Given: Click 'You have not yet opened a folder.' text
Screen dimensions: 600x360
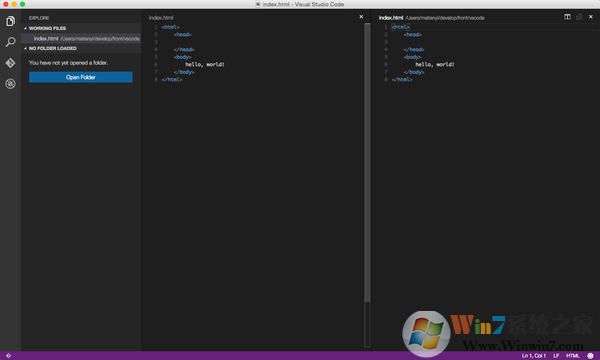Looking at the screenshot, I should coord(68,63).
